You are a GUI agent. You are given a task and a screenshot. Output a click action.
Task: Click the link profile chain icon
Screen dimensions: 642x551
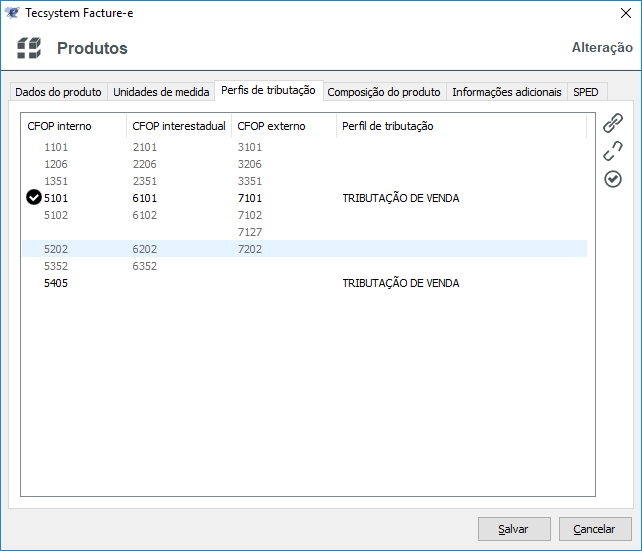(613, 124)
